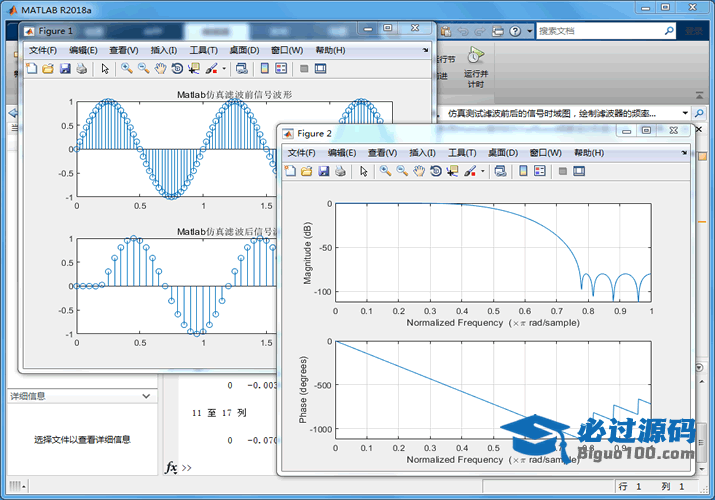
Task: Dock Figure 1 using menu bar arrow
Action: [x=425, y=50]
